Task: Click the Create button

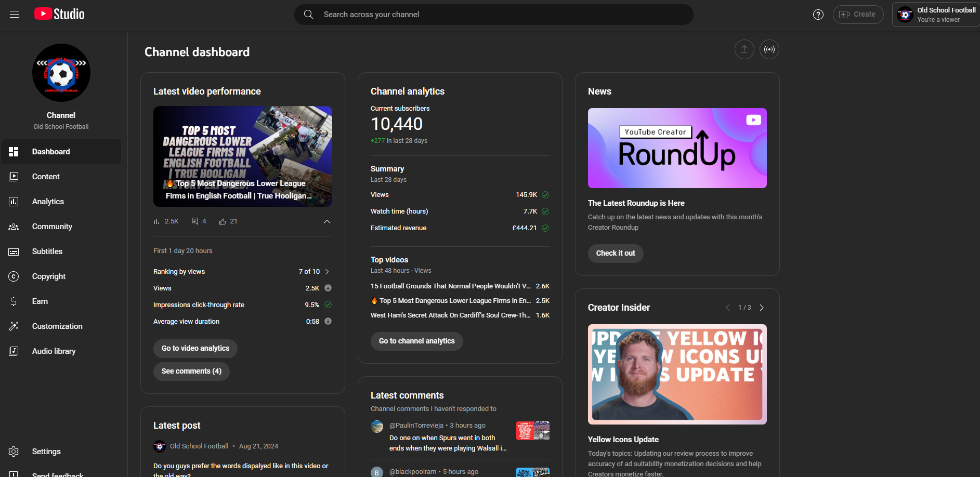Action: pyautogui.click(x=858, y=15)
